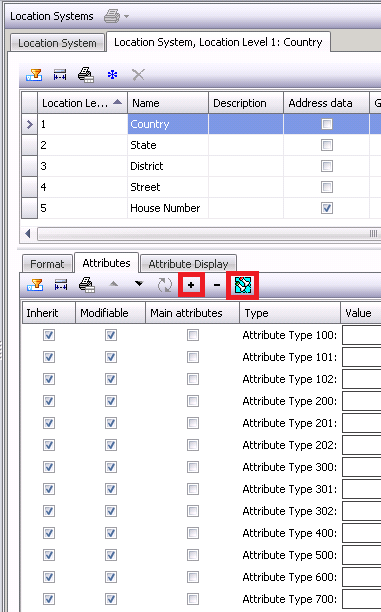
Task: Enable Main attributes for Attribute Type 200
Action: pos(192,401)
